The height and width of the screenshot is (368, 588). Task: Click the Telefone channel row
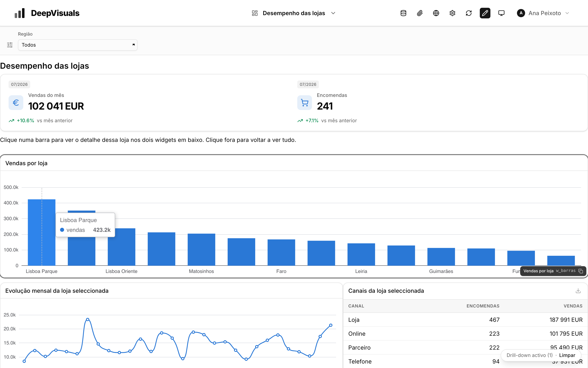click(465, 361)
